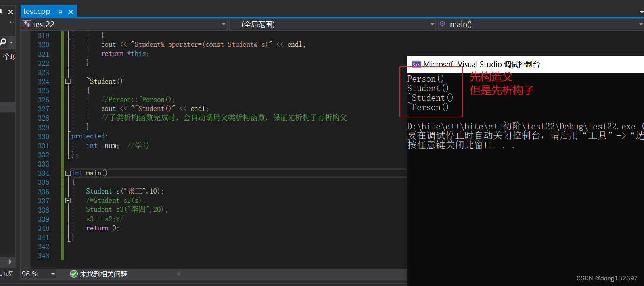
Task: Click the operator= cout statement line
Action: point(203,44)
